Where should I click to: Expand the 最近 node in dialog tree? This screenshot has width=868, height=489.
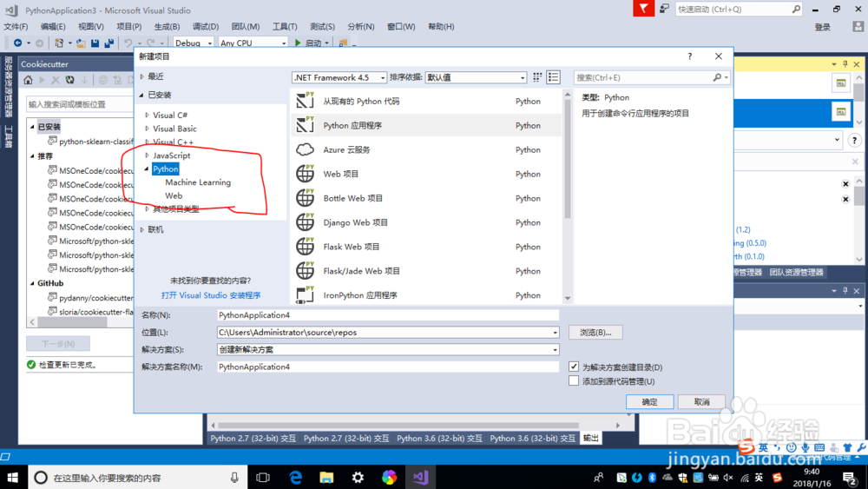point(142,76)
